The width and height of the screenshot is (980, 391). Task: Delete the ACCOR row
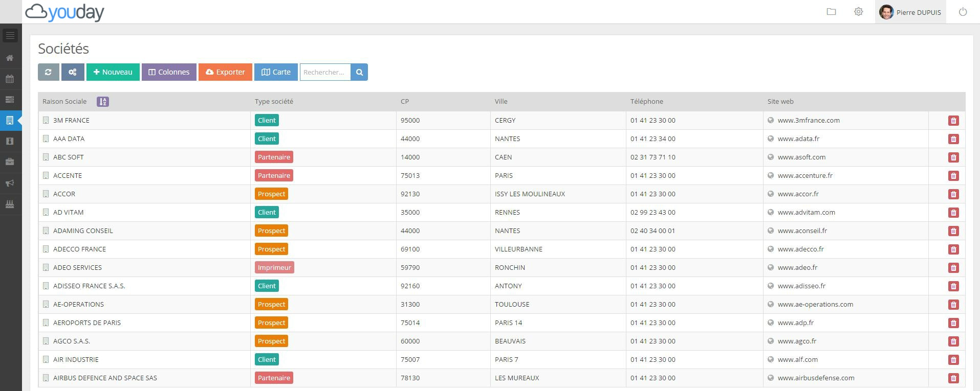point(953,194)
